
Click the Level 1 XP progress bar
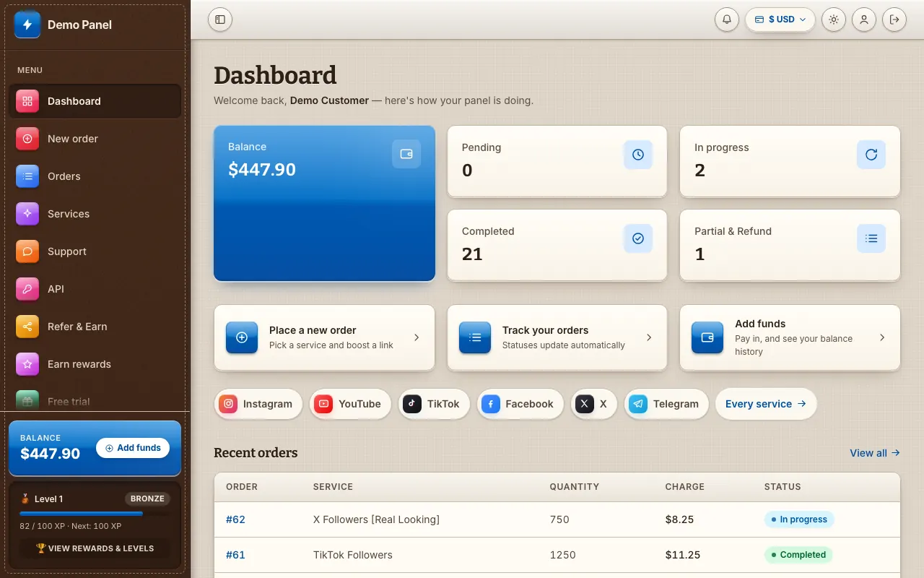[x=95, y=514]
